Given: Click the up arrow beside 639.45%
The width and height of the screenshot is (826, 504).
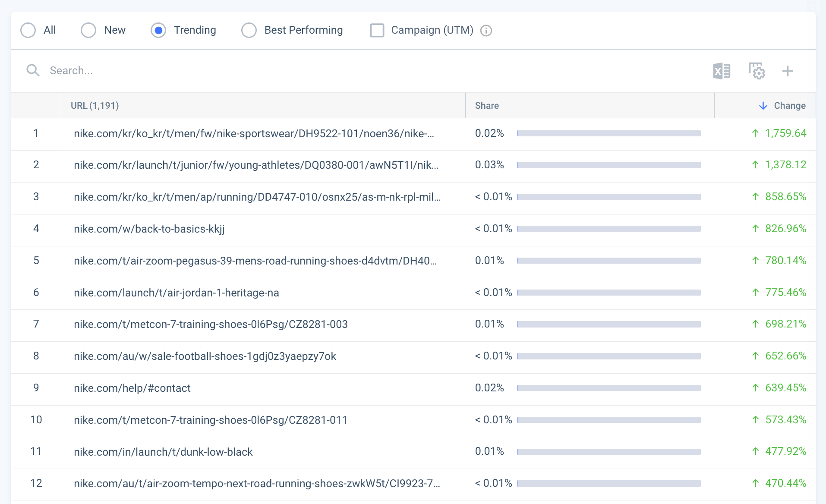Looking at the screenshot, I should pos(754,387).
